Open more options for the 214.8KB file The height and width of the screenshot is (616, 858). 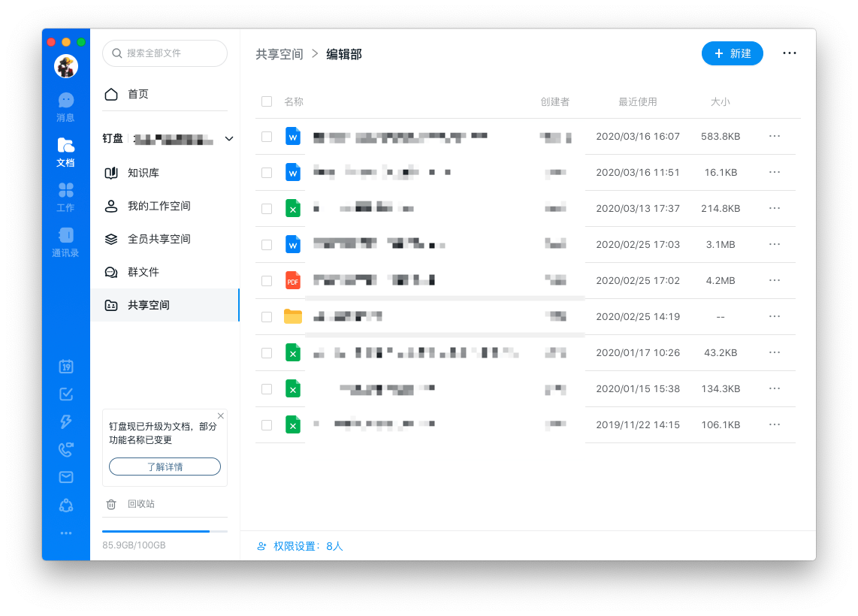(x=775, y=208)
